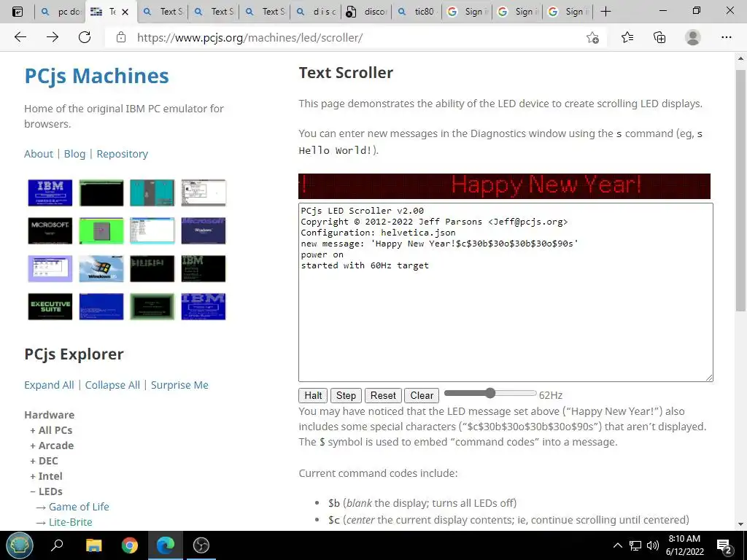Screen dimensions: 747x560
Task: Open the Game of Life link
Action: [79, 507]
